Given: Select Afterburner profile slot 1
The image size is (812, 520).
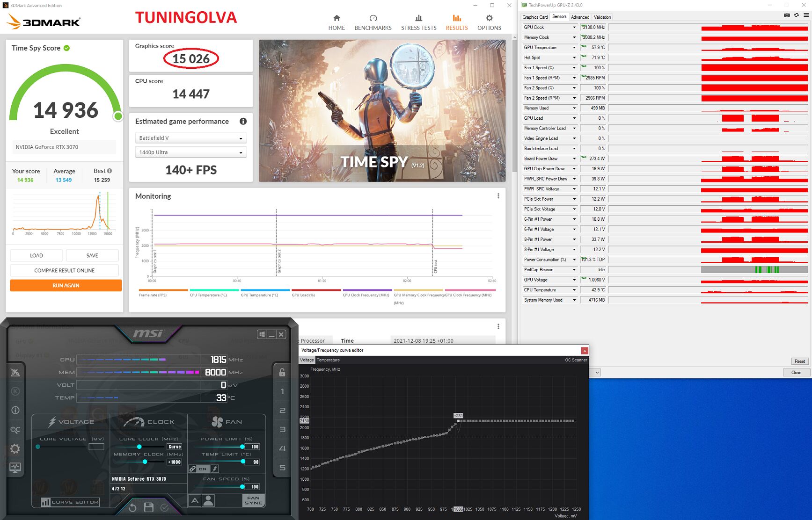Looking at the screenshot, I should 282,391.
